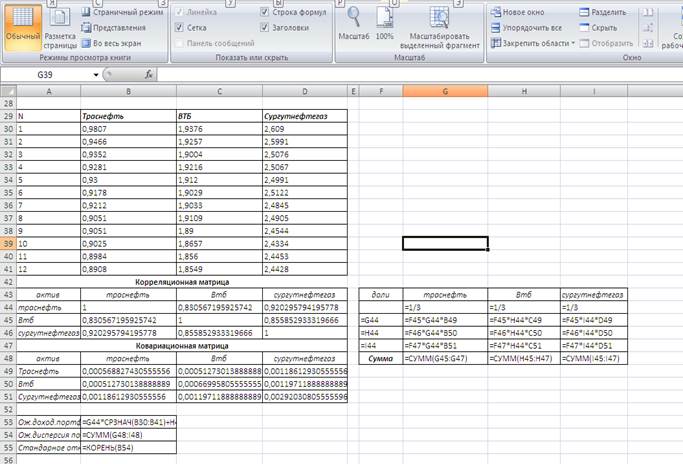Viewport: 683px width, 464px height.
Task: Select Страничный режим page break preview
Action: point(119,12)
